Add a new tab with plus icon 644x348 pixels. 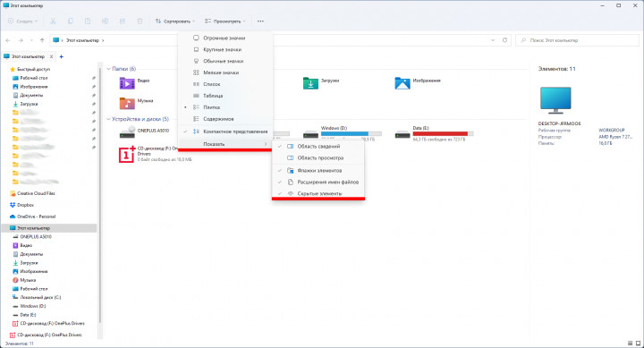click(61, 56)
